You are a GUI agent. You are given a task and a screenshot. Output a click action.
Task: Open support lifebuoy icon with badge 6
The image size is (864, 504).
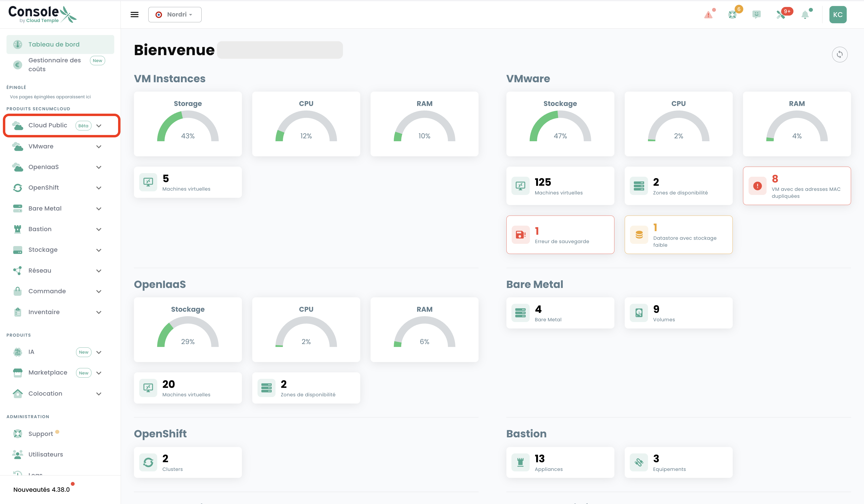(x=733, y=15)
